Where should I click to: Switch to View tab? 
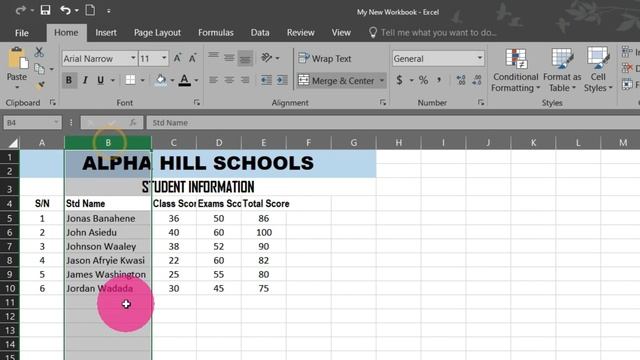[341, 33]
